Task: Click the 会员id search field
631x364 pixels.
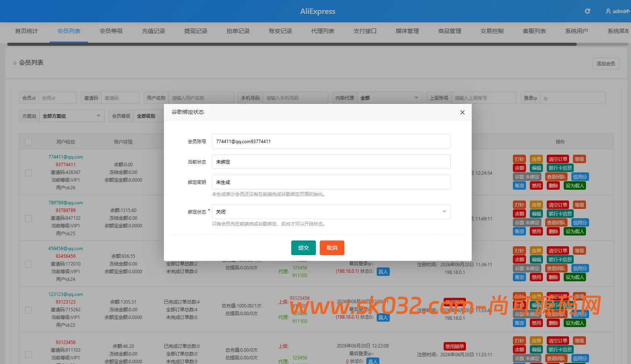Action: 58,98
